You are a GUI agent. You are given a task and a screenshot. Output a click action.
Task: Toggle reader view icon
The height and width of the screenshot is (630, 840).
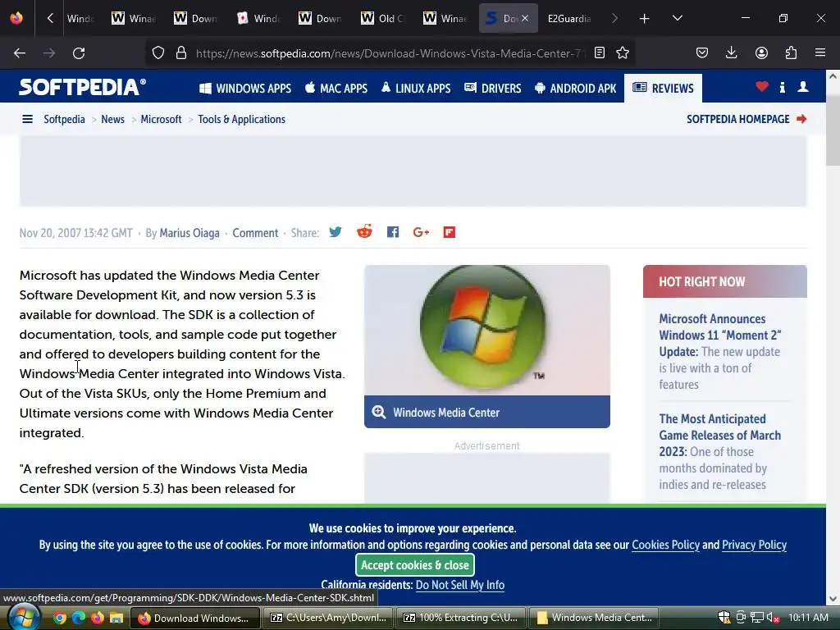coord(600,53)
